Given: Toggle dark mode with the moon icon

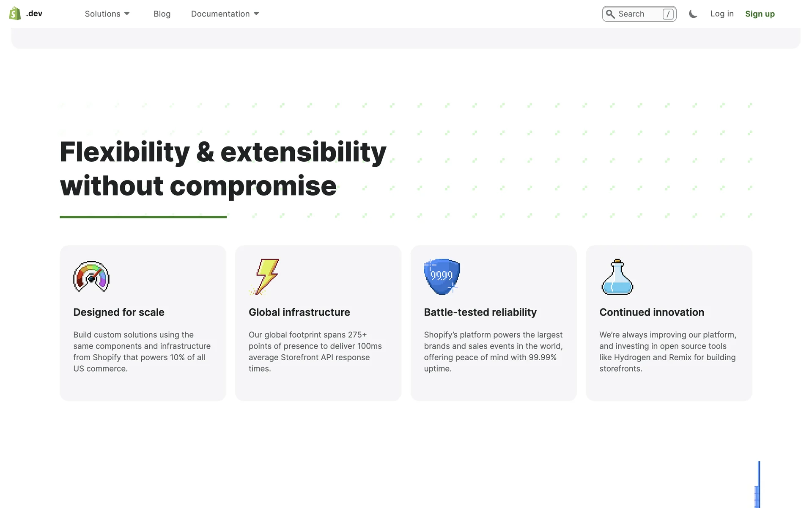Looking at the screenshot, I should coord(693,14).
